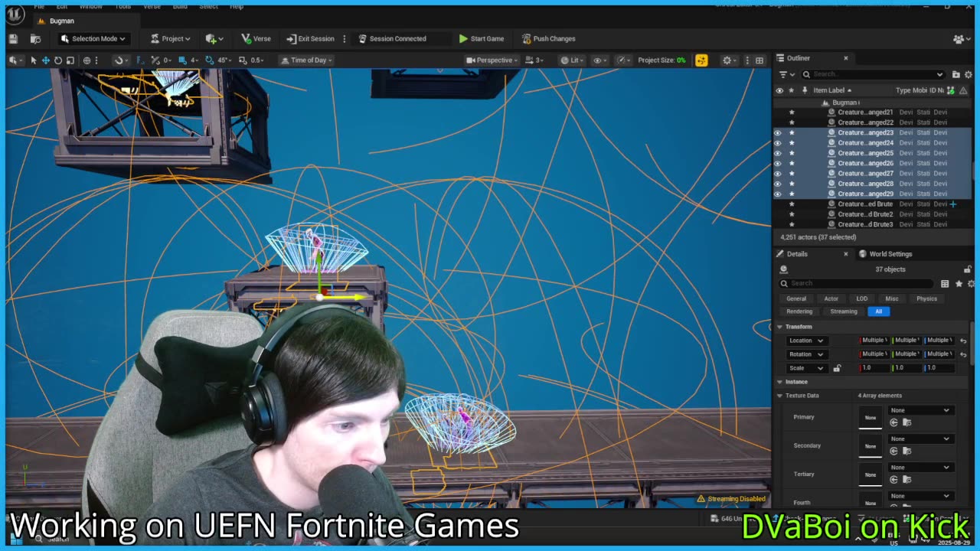Open the Project dropdown menu
Viewport: 980px width, 551px height.
(170, 38)
